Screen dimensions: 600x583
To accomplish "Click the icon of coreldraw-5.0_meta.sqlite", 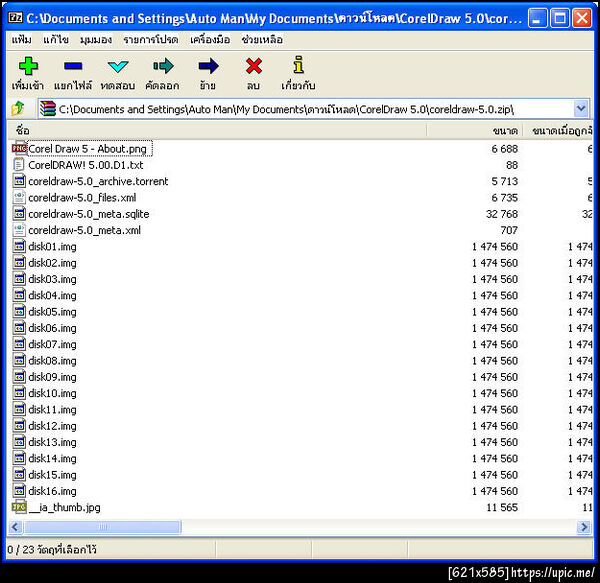I will coord(19,213).
